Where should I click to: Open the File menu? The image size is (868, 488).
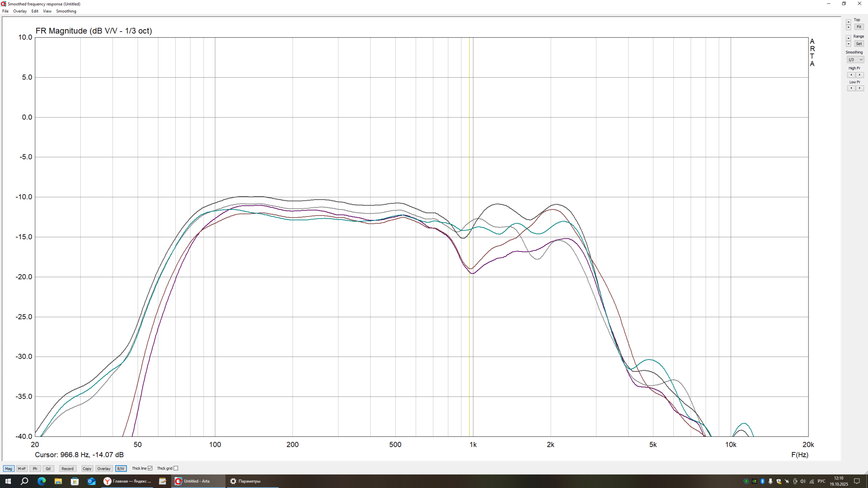(x=6, y=11)
